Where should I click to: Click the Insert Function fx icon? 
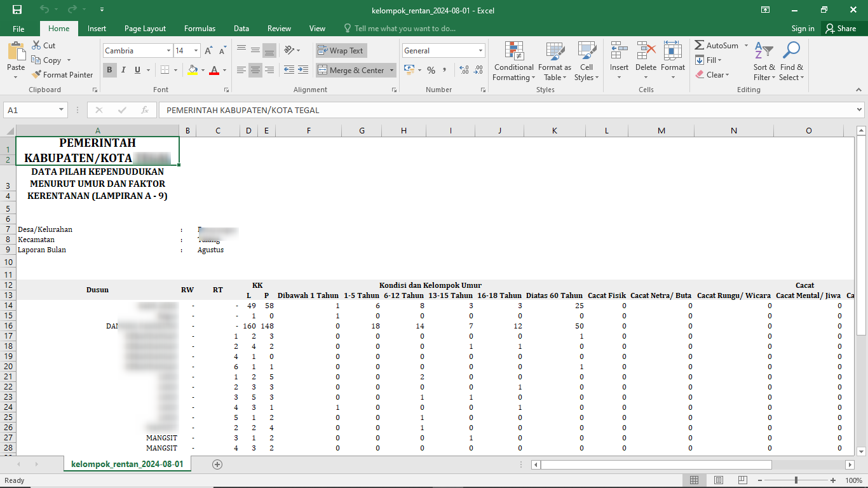145,110
